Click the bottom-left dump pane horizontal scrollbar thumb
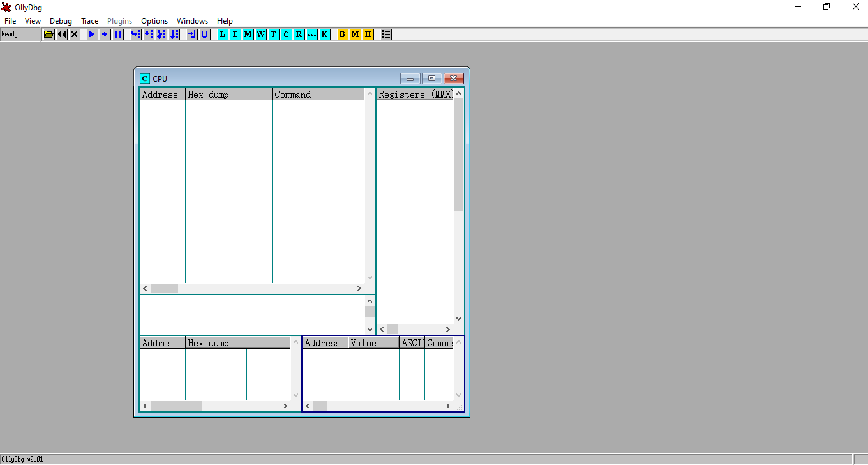This screenshot has width=868, height=465. click(176, 406)
